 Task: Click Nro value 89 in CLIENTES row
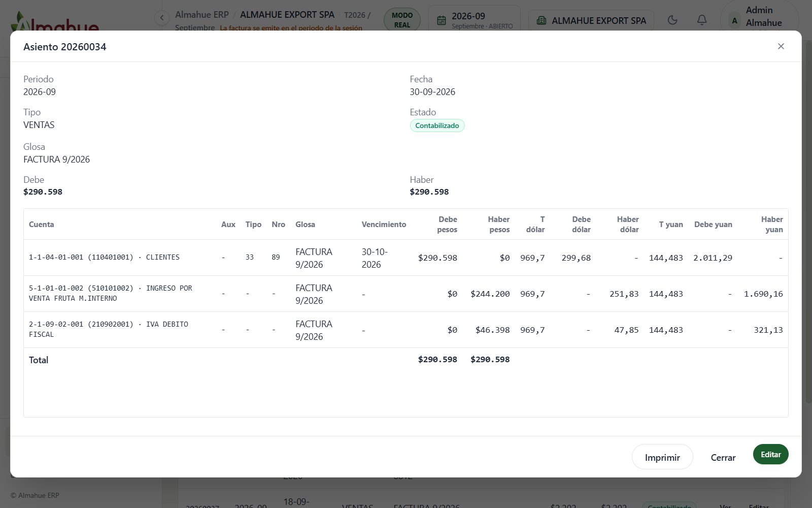click(276, 257)
